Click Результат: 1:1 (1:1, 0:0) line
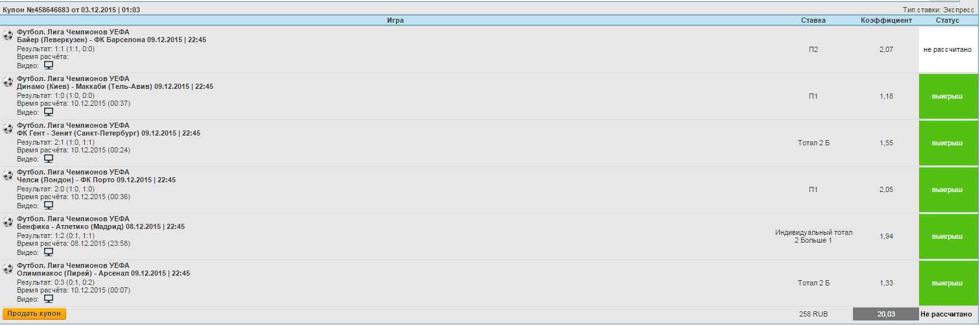Viewport: 980px width, 325px height. 56,49
